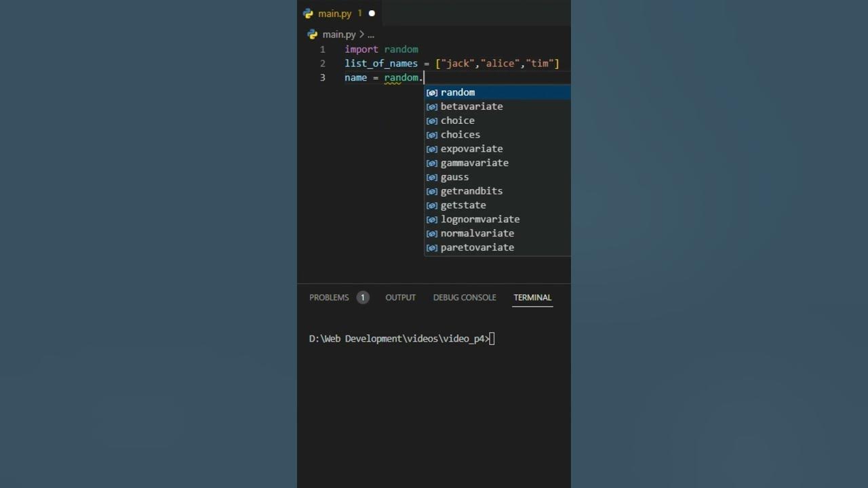Click the 'list_of_names' variable on line 2

tap(381, 64)
